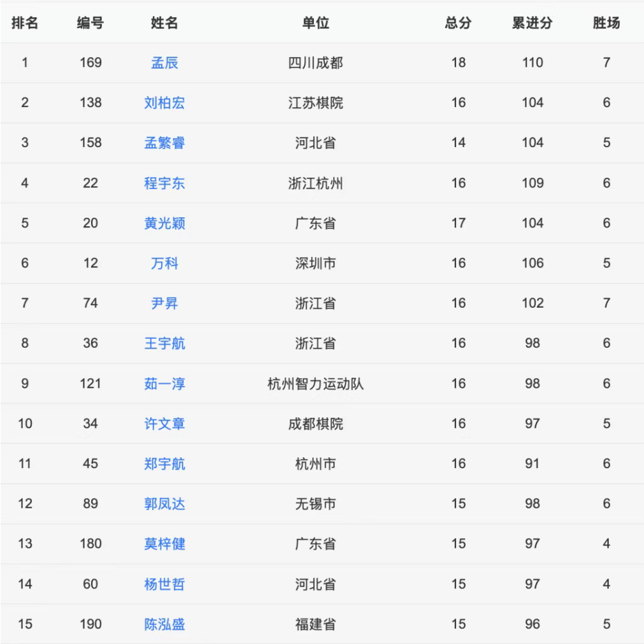Image resolution: width=644 pixels, height=644 pixels.
Task: Click the 排名 column header
Action: point(24,23)
